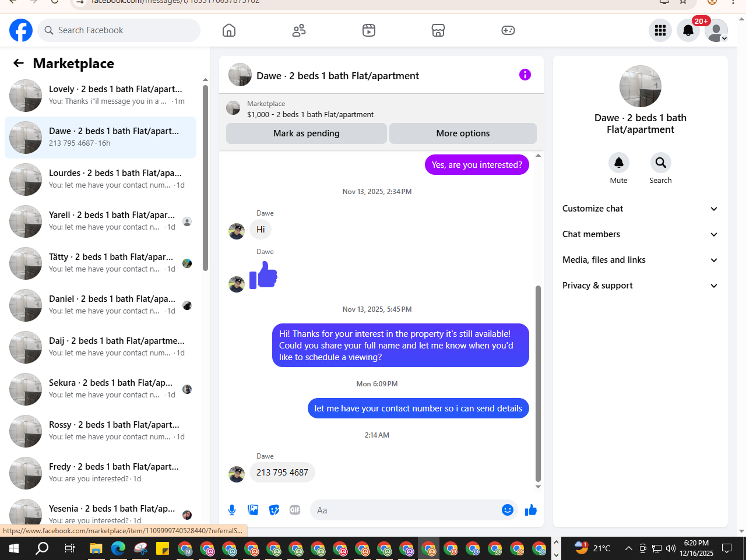Open Fredy's conversation in the list
This screenshot has width=746, height=560.
(x=100, y=473)
